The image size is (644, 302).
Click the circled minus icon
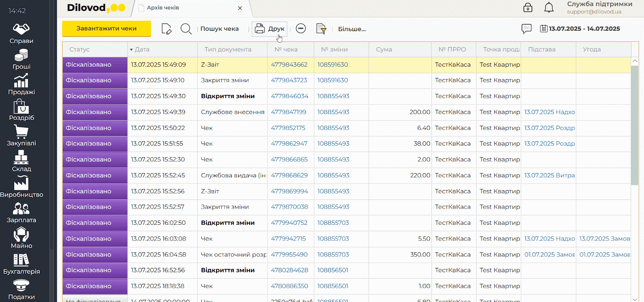pyautogui.click(x=301, y=29)
